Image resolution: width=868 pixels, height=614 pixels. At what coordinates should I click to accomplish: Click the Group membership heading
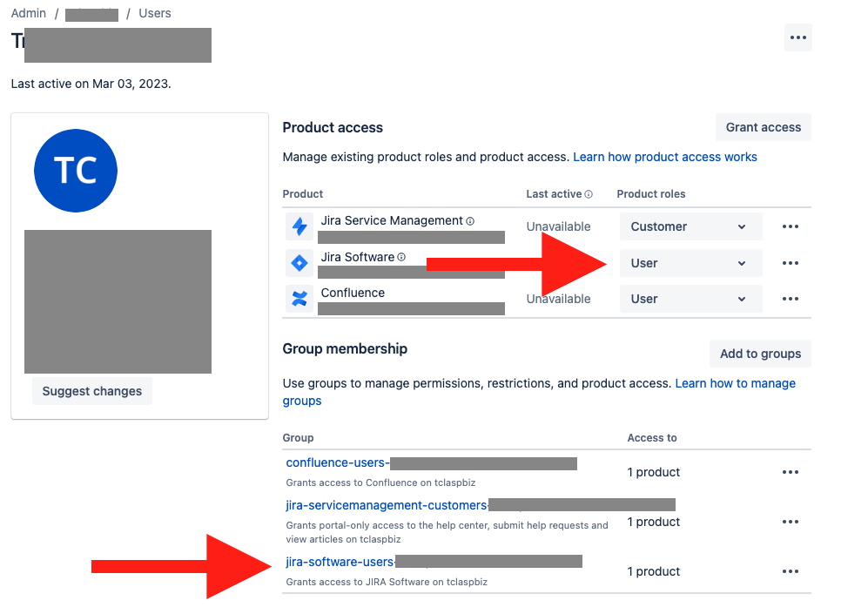click(345, 348)
